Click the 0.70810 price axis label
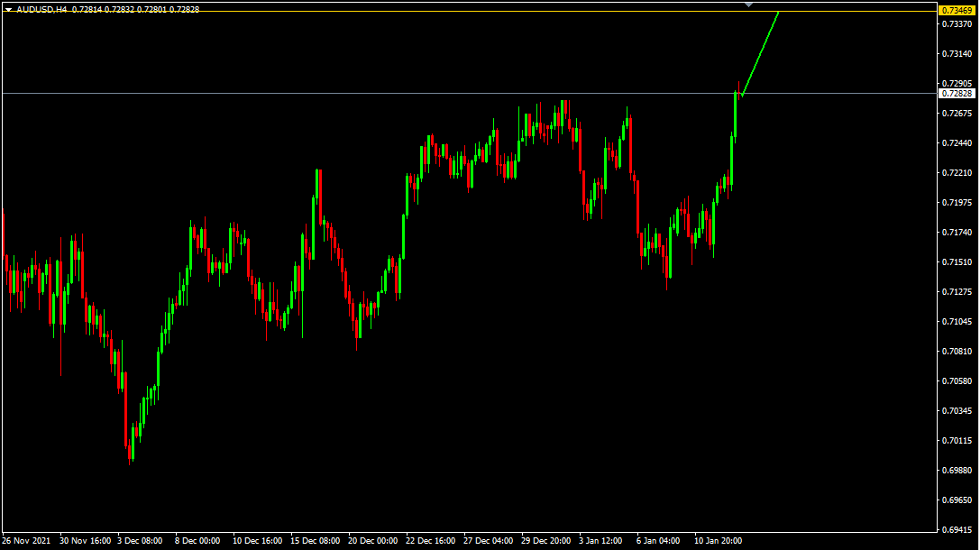The height and width of the screenshot is (550, 980). 957,352
